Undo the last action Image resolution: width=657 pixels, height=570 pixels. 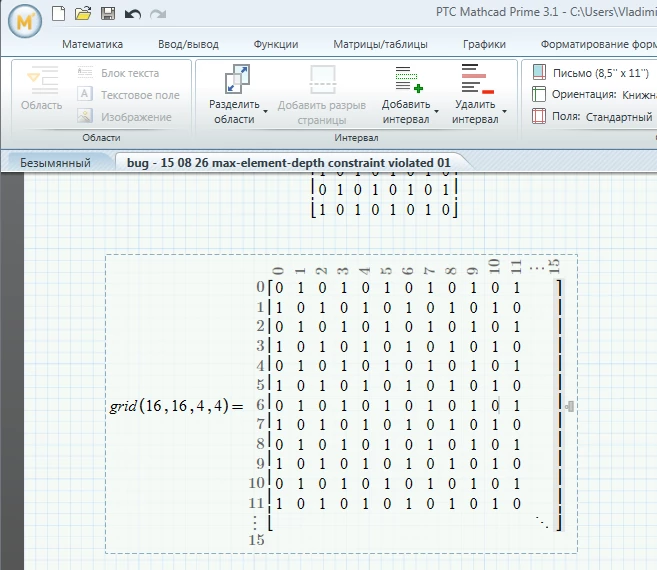pyautogui.click(x=133, y=14)
